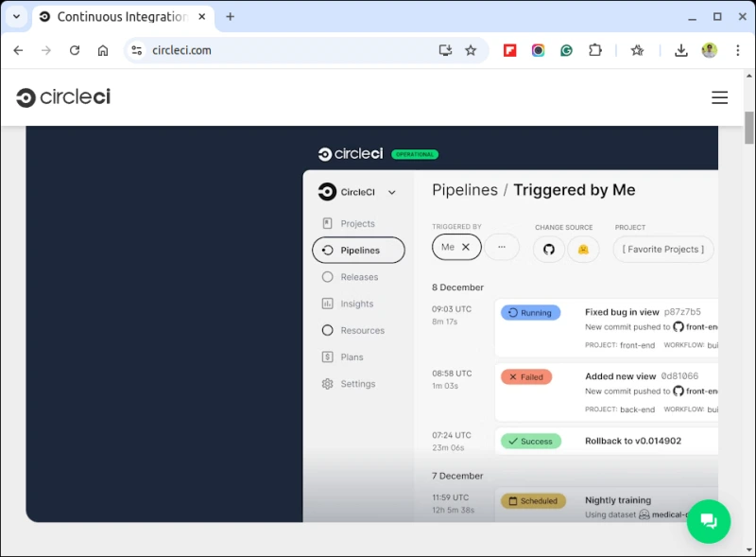Open the Extensions puzzle menu
The height and width of the screenshot is (557, 756).
[x=595, y=50]
